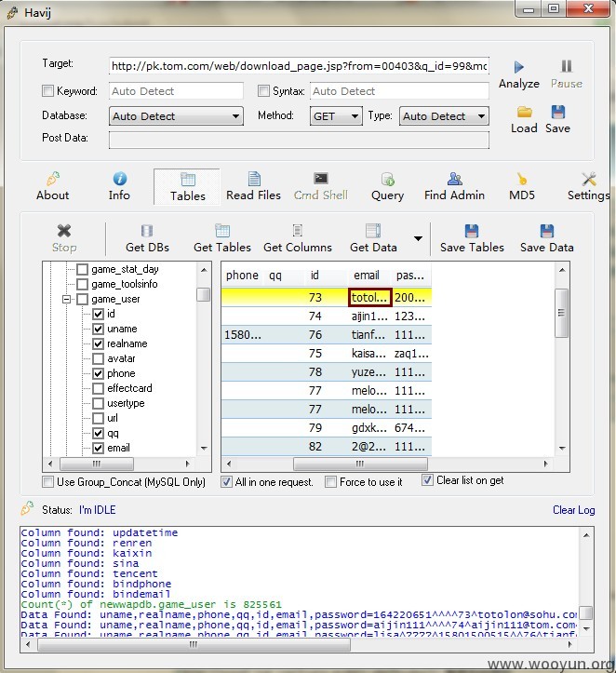The height and width of the screenshot is (673, 616).
Task: Click the Save Data floppy icon
Action: pos(546,231)
